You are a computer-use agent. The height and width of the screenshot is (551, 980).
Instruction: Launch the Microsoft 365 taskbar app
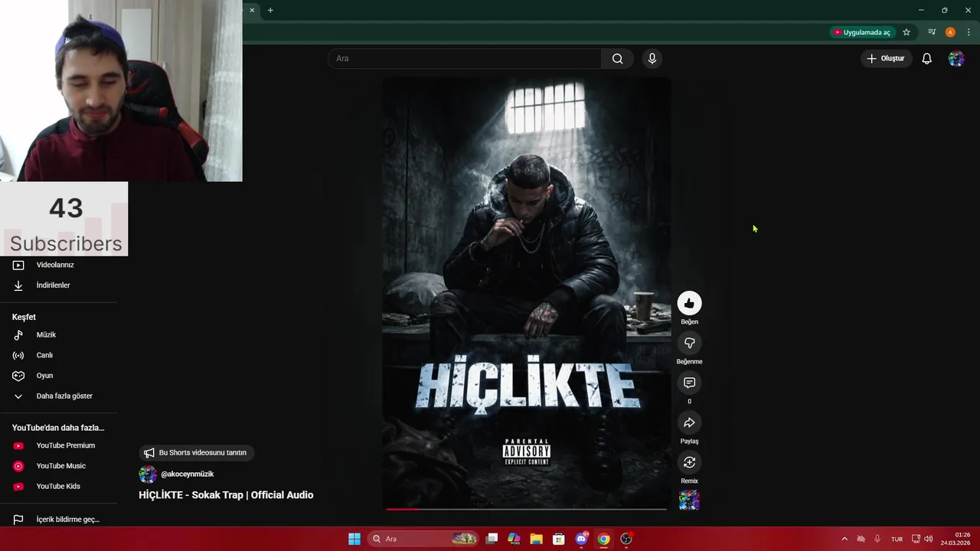[514, 539]
